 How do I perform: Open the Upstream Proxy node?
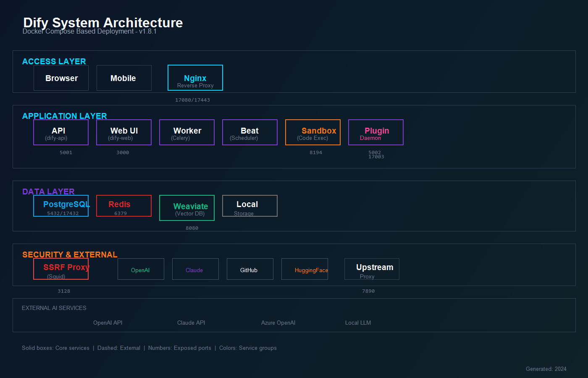point(372,269)
